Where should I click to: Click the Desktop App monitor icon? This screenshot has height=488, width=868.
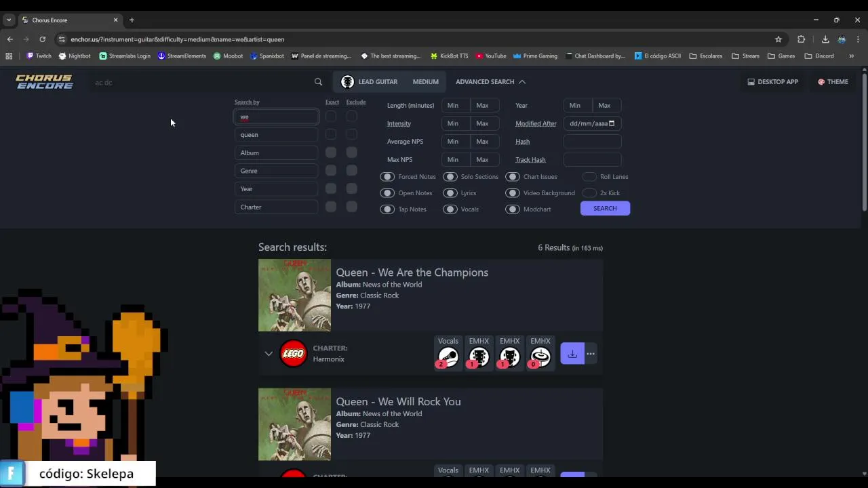pos(751,82)
